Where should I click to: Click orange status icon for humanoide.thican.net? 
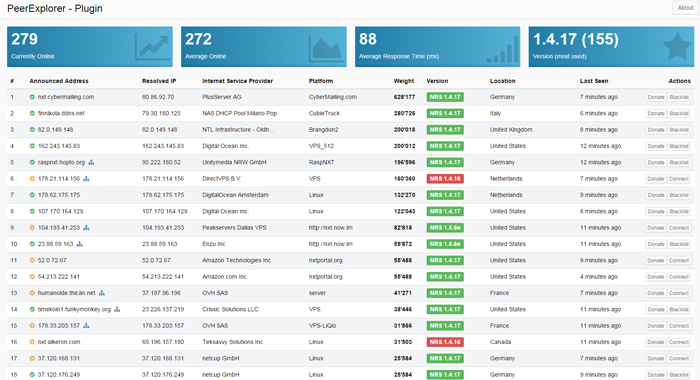[x=32, y=293]
